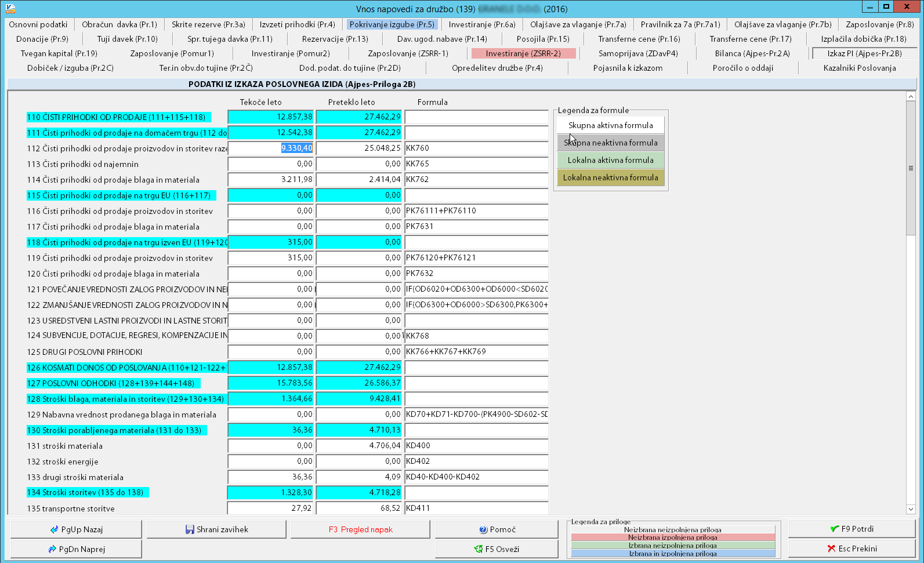The image size is (924, 563).
Task: Click Skupna neaktivna formula legend swatch
Action: click(x=611, y=143)
